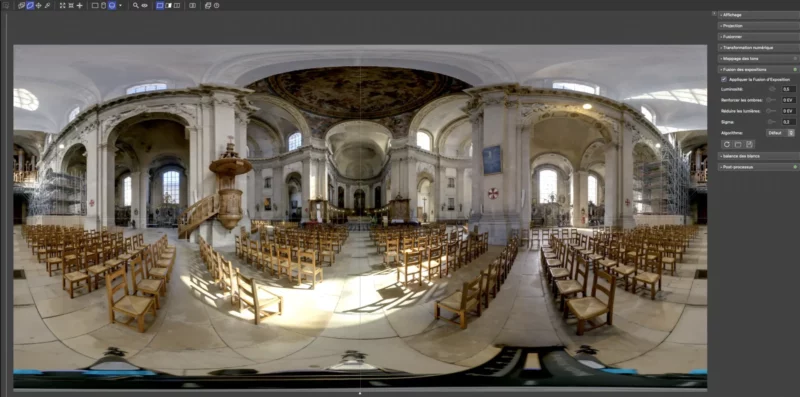
Task: Click the Sigma value field 0,2
Action: pos(789,122)
